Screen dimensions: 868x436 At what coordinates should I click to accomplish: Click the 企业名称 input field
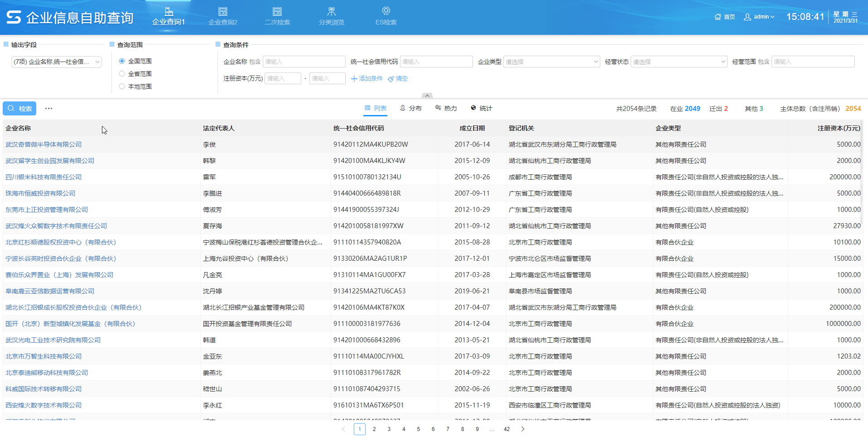pyautogui.click(x=304, y=62)
